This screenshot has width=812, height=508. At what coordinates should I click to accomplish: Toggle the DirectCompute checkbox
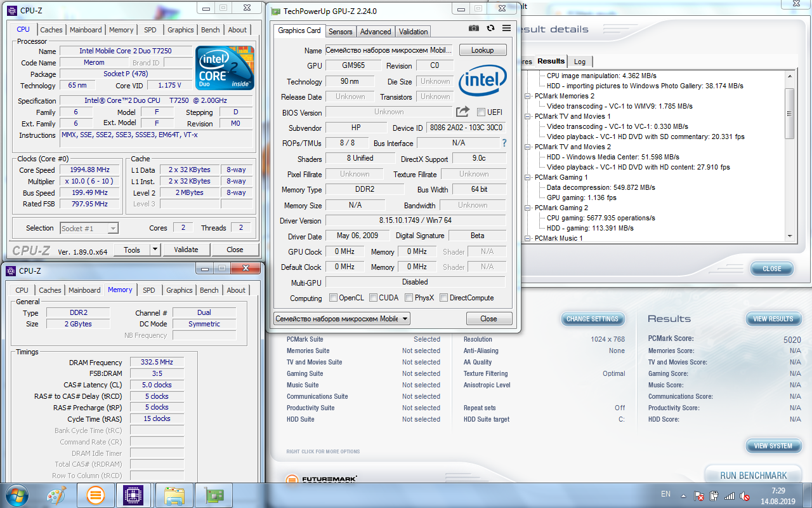click(x=444, y=298)
